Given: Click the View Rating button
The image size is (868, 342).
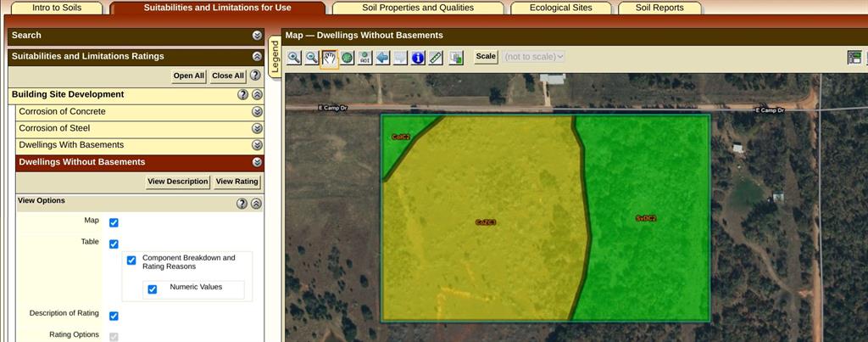Looking at the screenshot, I should click(237, 182).
